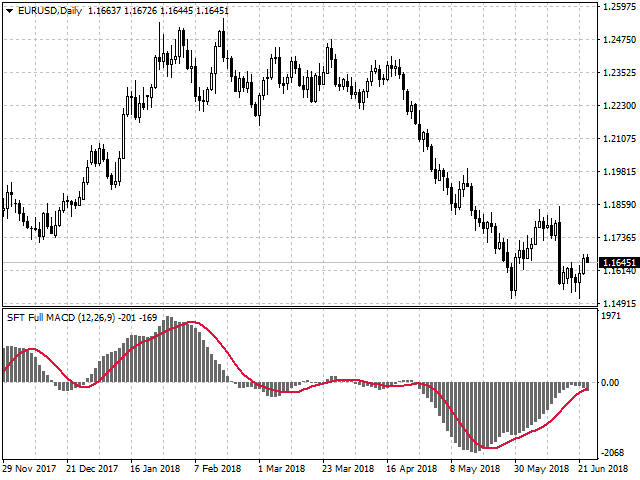Click the 1 Mar 2018 date label
This screenshot has width=640, height=480.
[x=282, y=469]
